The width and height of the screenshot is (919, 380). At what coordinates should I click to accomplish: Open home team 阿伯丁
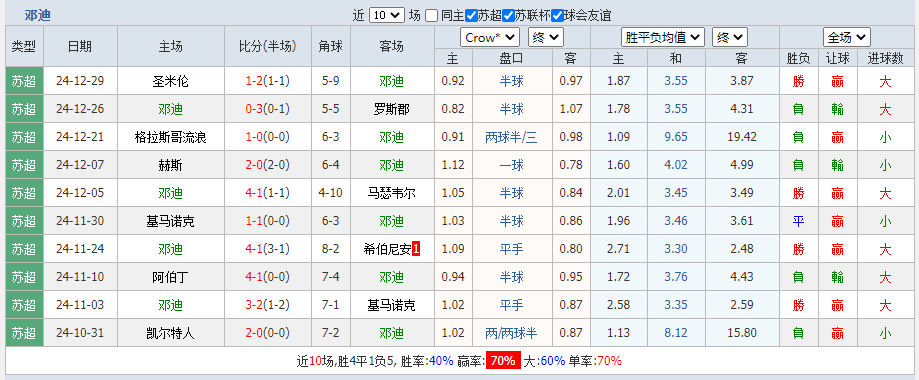pos(171,277)
